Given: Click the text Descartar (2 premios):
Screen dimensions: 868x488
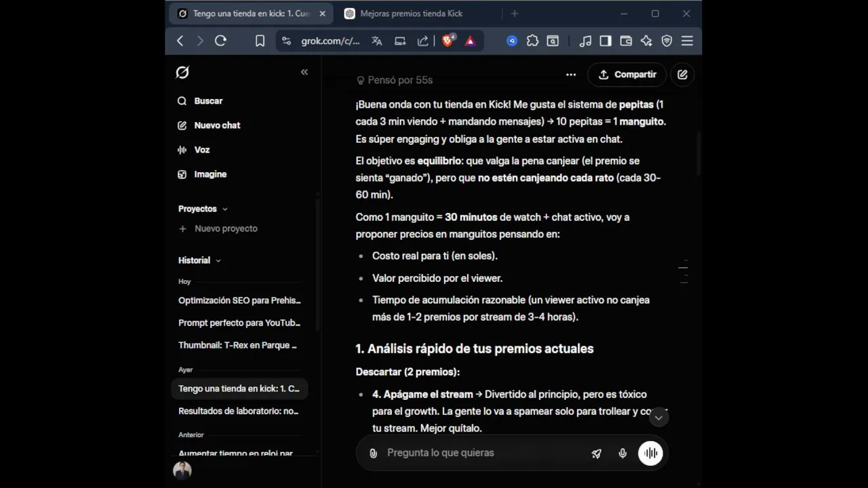Looking at the screenshot, I should click(x=408, y=372).
